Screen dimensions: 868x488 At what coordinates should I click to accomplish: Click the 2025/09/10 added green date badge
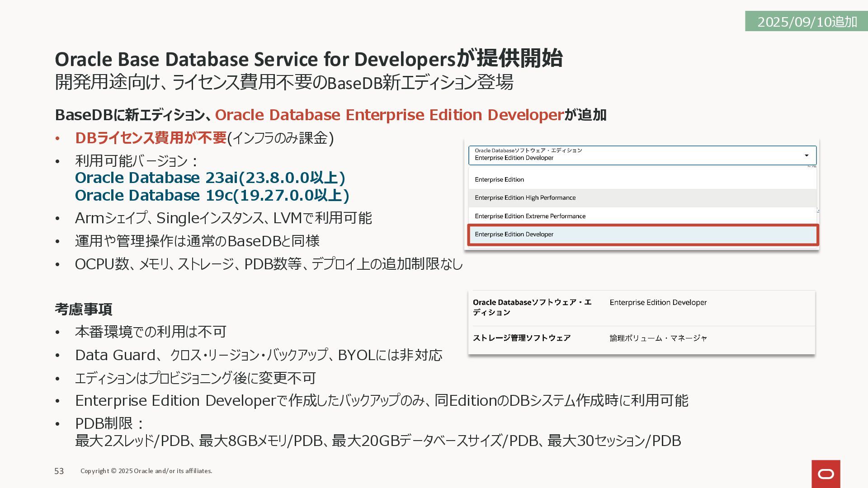[x=807, y=22]
